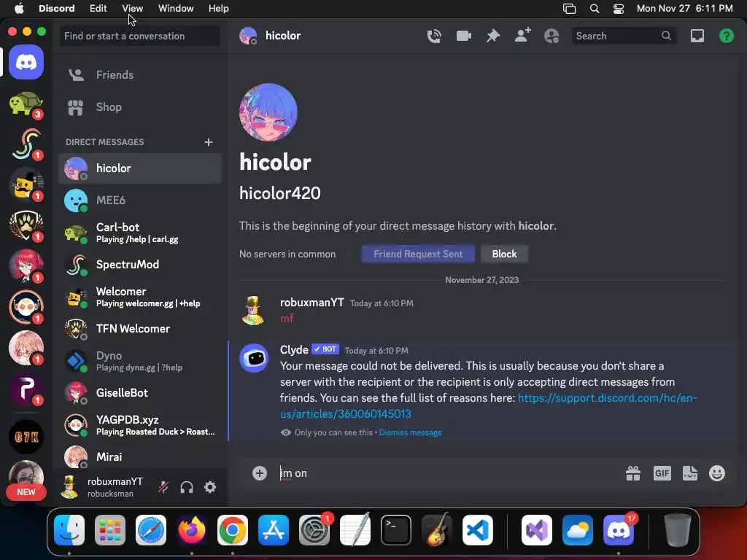Open the GIF picker

[662, 472]
